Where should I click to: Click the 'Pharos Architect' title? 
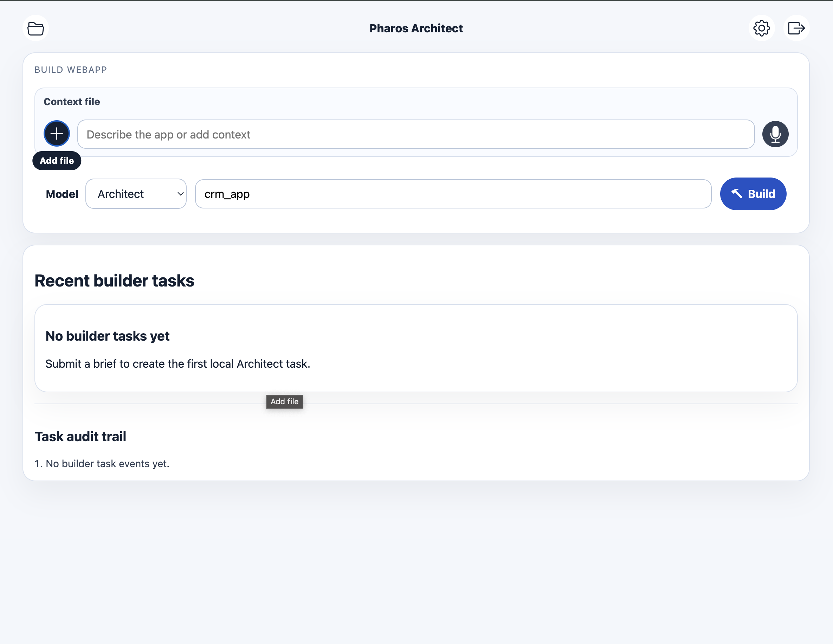416,28
